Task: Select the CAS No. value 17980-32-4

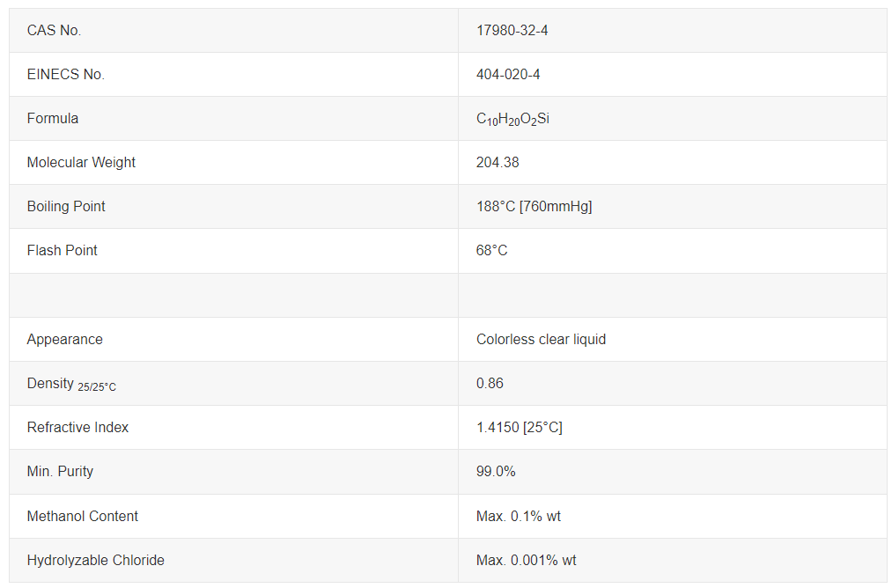Action: tap(512, 31)
